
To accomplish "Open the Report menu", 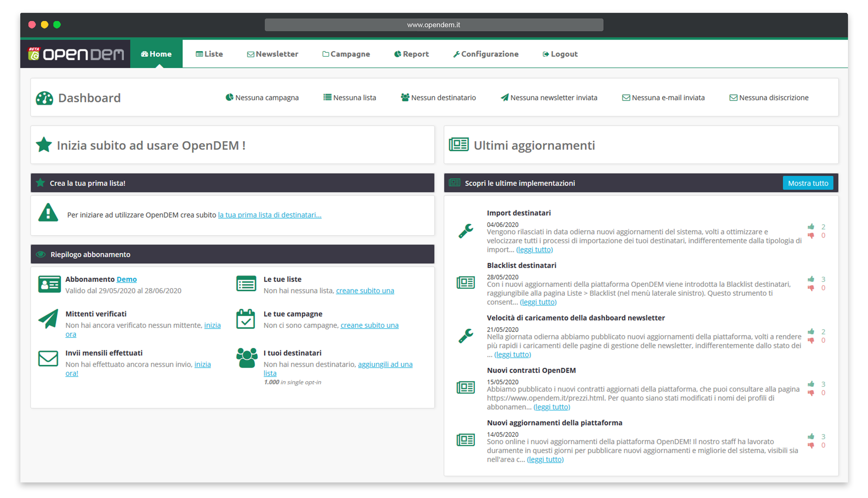I will (411, 54).
